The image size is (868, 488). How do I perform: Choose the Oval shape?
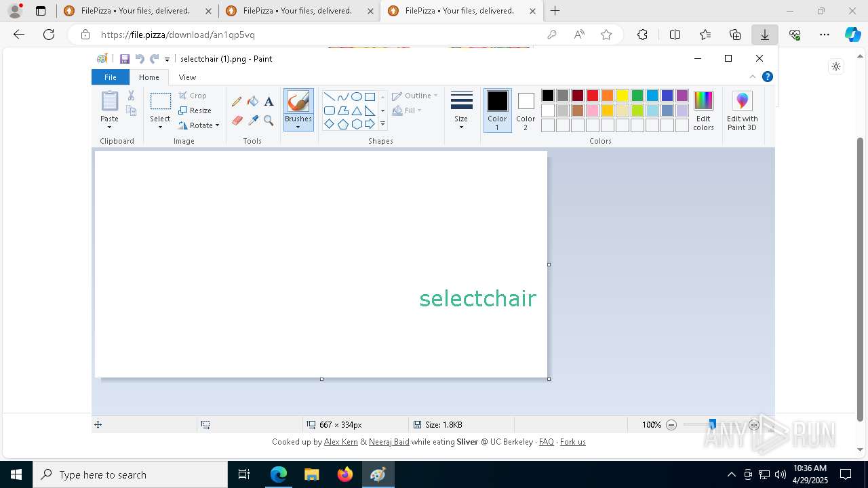coord(357,96)
